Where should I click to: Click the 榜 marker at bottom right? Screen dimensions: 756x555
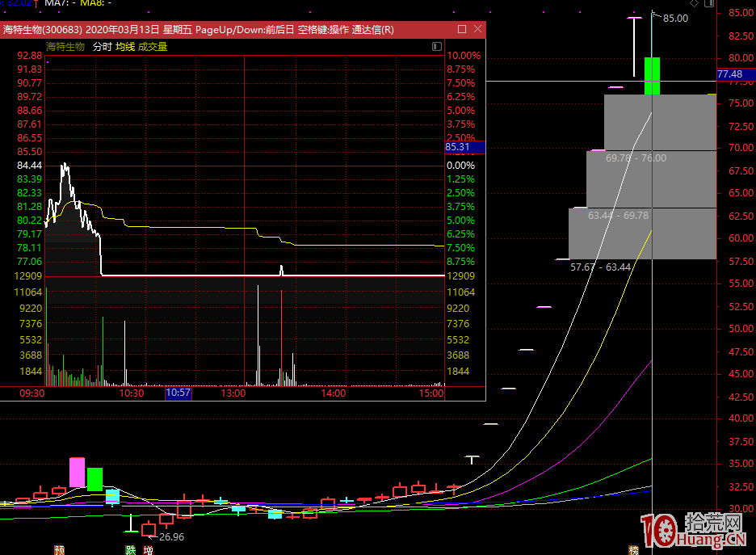(633, 549)
